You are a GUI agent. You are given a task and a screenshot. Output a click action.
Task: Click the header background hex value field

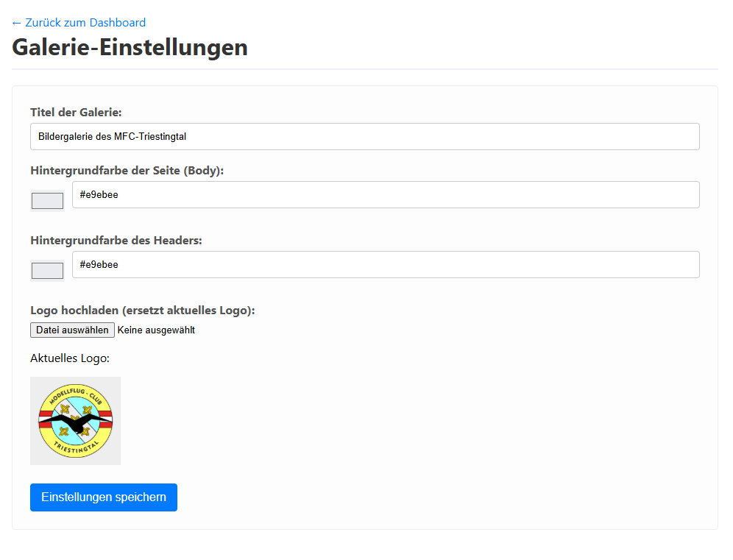[x=385, y=264]
